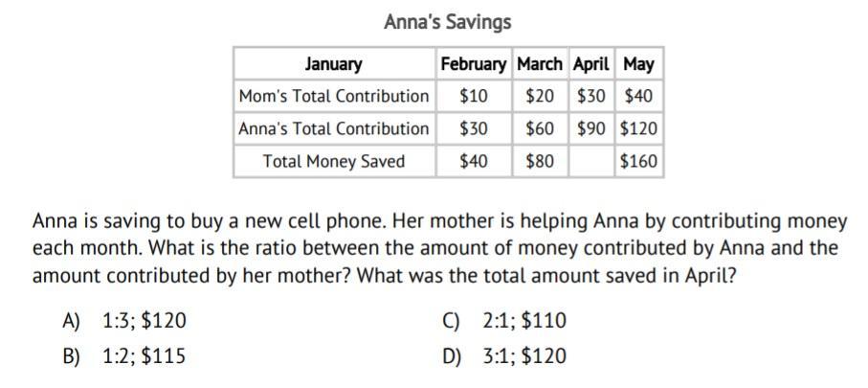Click the February column header
The width and height of the screenshot is (868, 388).
click(x=474, y=64)
